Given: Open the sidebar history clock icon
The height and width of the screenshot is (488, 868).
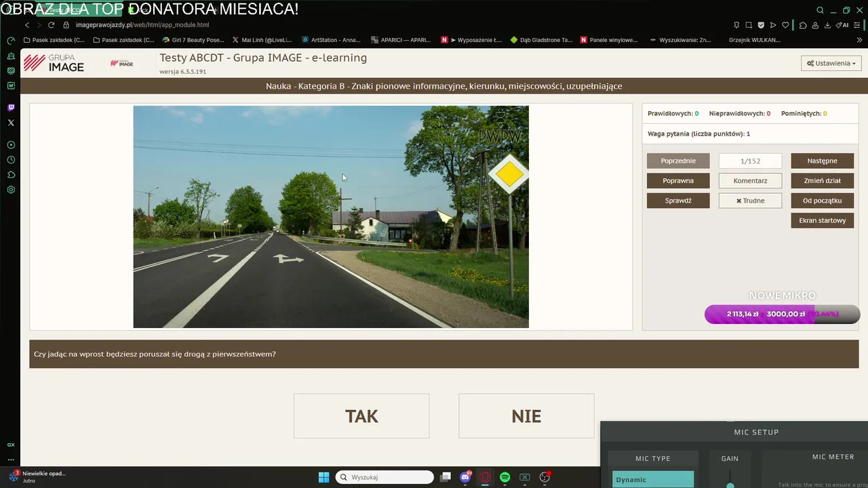Looking at the screenshot, I should tap(11, 160).
